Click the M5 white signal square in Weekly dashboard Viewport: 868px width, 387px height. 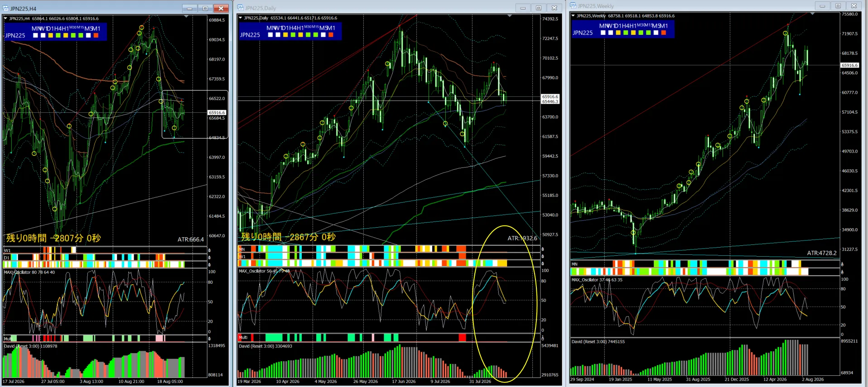[x=656, y=33]
